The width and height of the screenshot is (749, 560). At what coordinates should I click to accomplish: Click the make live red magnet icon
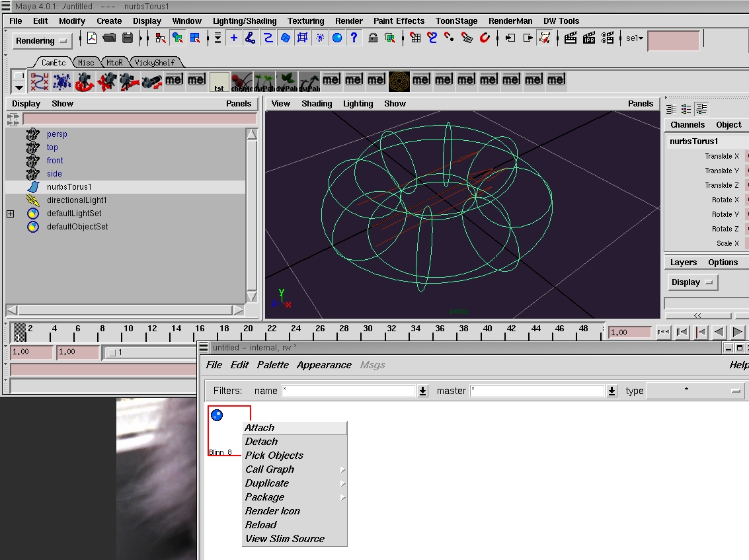[x=485, y=38]
